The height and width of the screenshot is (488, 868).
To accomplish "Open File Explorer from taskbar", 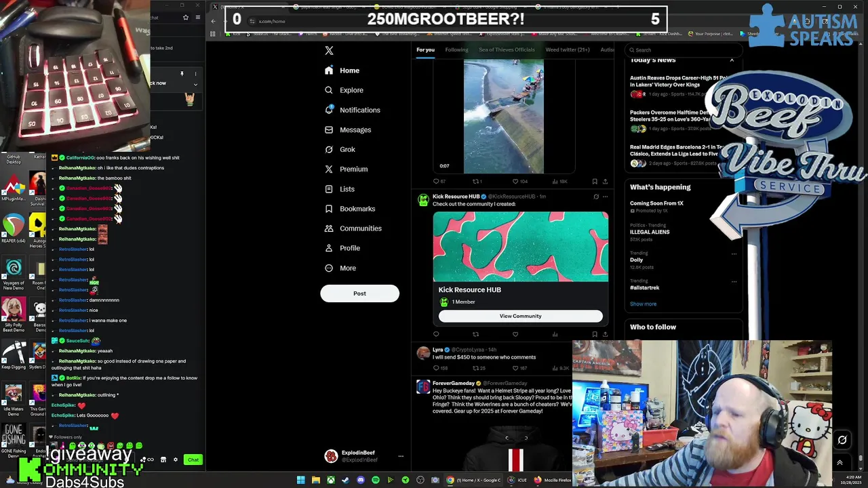I will (315, 480).
